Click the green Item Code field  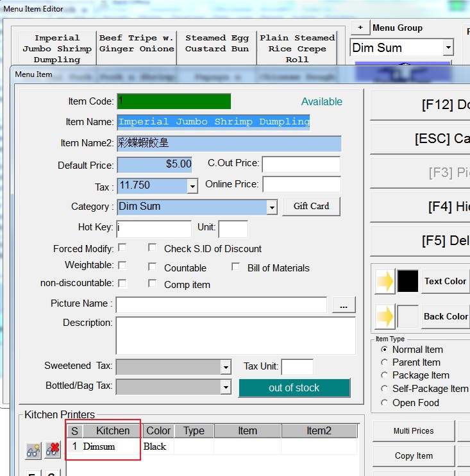[174, 101]
